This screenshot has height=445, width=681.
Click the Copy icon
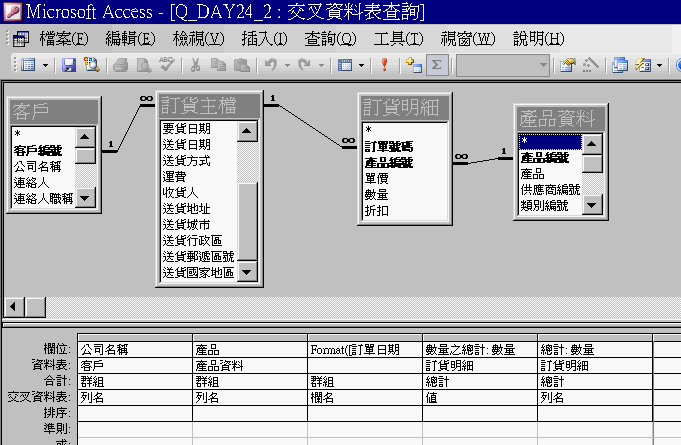click(218, 65)
